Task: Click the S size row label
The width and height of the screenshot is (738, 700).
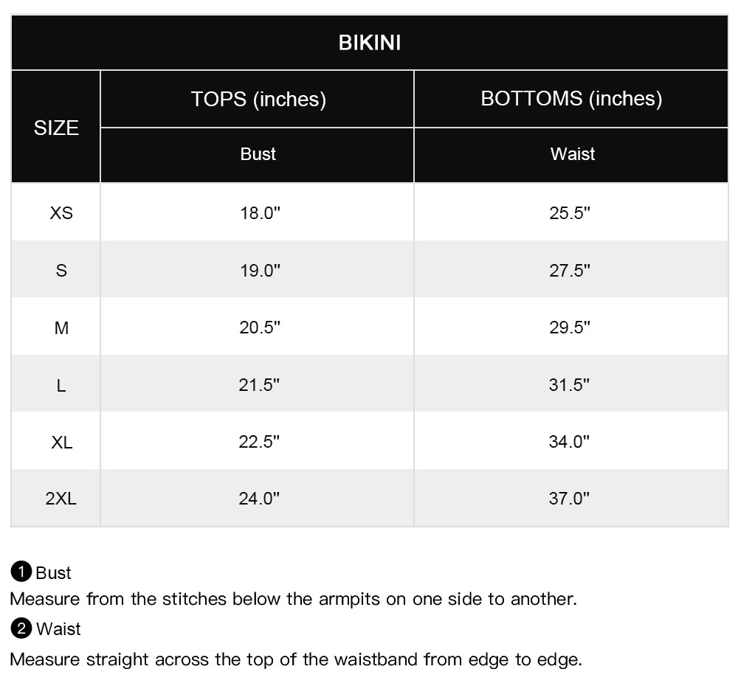Action: [61, 271]
